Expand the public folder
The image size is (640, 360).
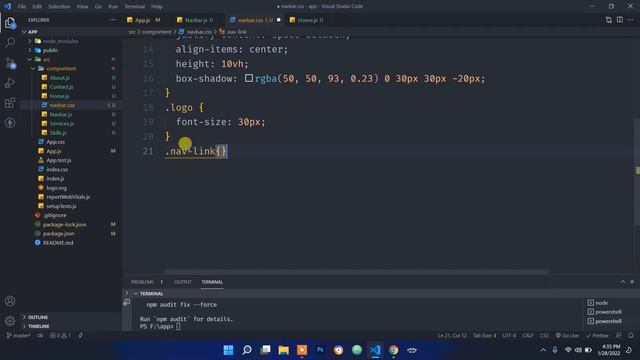click(x=30, y=50)
